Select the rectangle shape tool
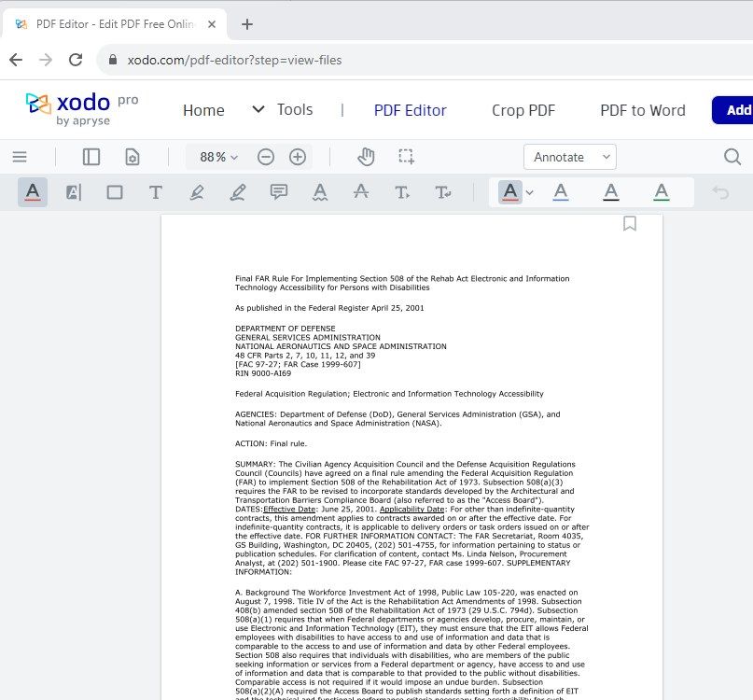Image resolution: width=753 pixels, height=700 pixels. [x=115, y=191]
